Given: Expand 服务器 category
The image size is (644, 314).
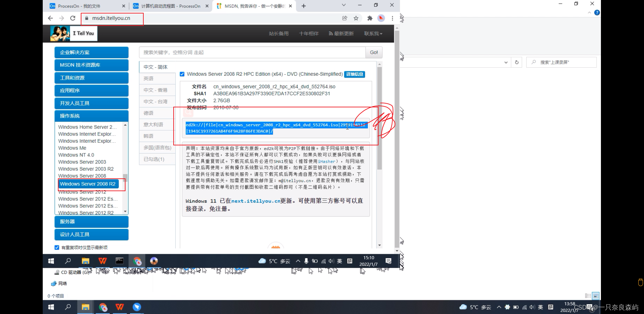Looking at the screenshot, I should [x=92, y=222].
